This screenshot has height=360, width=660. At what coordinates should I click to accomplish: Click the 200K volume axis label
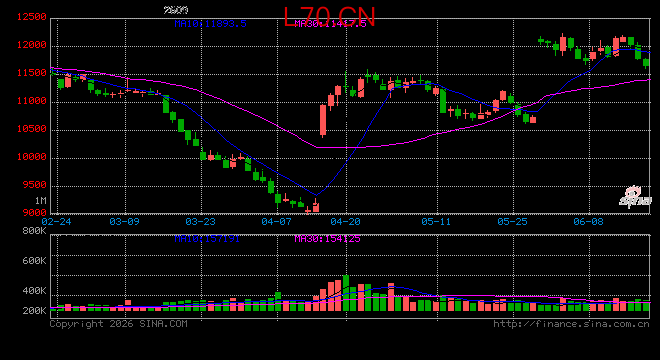(x=35, y=311)
